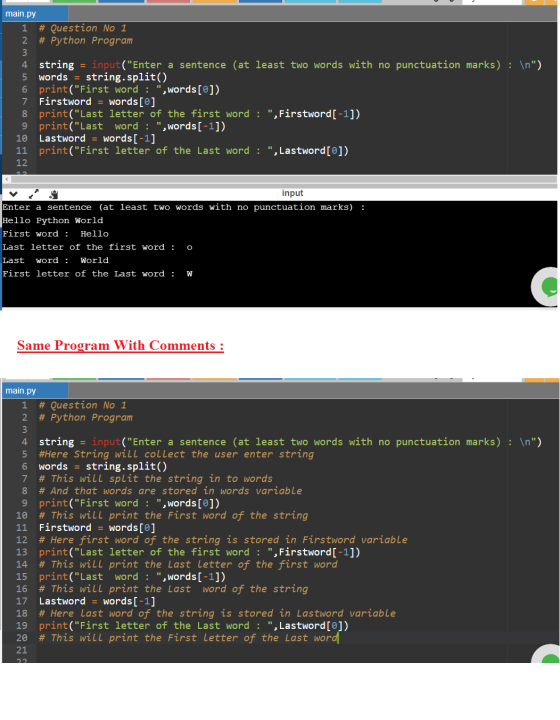560x720 pixels.
Task: Click console line 'Last letter of the first word : o'
Action: tap(97, 247)
